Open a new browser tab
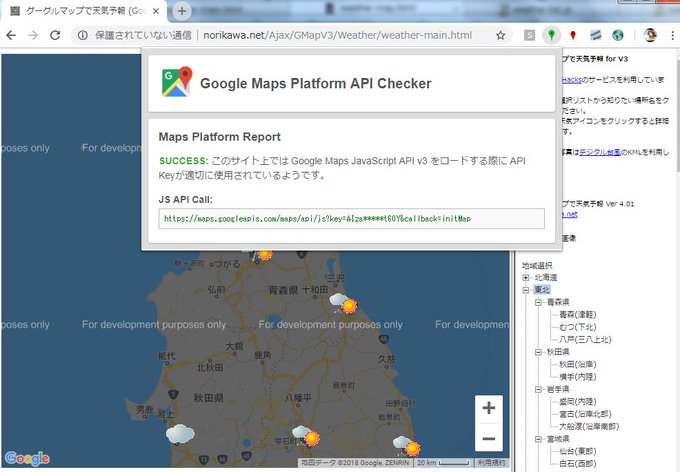 [x=182, y=11]
